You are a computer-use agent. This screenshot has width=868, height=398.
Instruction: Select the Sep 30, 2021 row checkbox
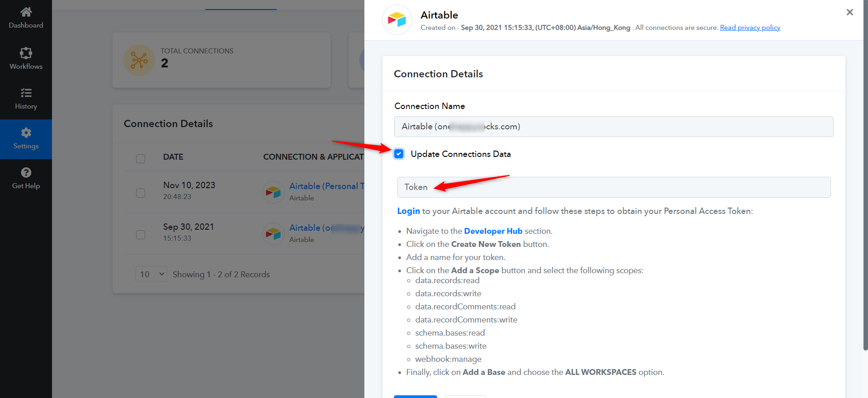[x=141, y=235]
